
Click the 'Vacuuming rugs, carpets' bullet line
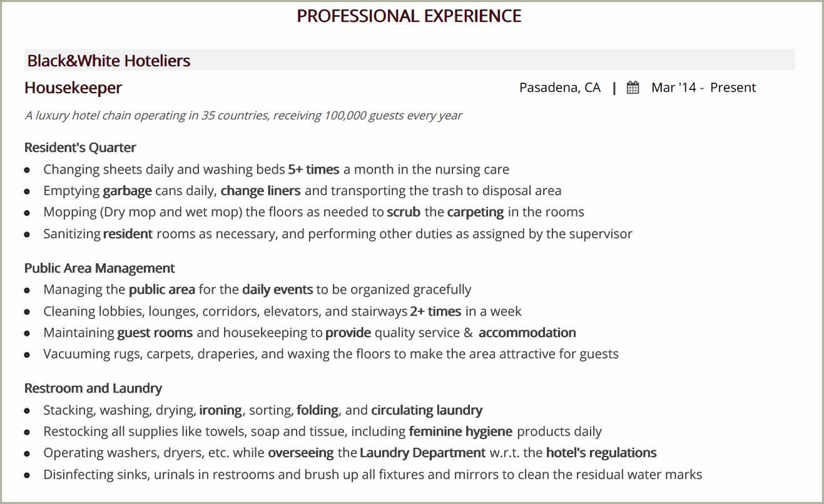(330, 354)
